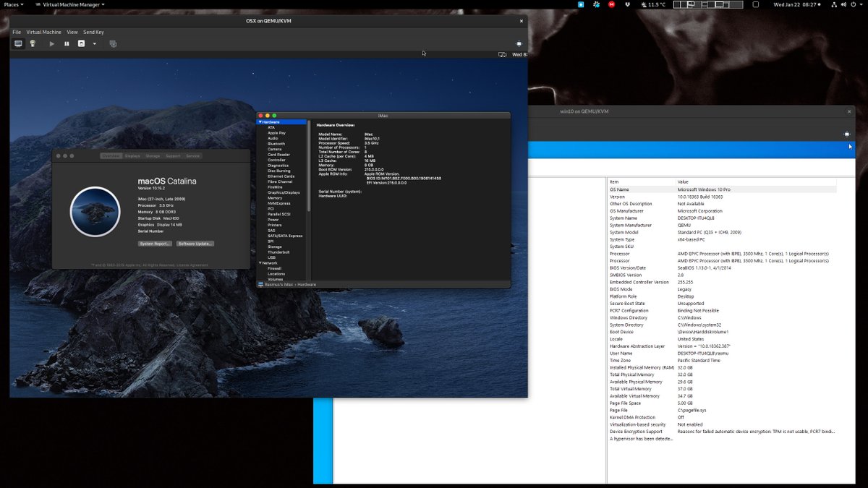This screenshot has height=488, width=868.
Task: Click sidebar scrollbar in System Report
Action: click(309, 166)
